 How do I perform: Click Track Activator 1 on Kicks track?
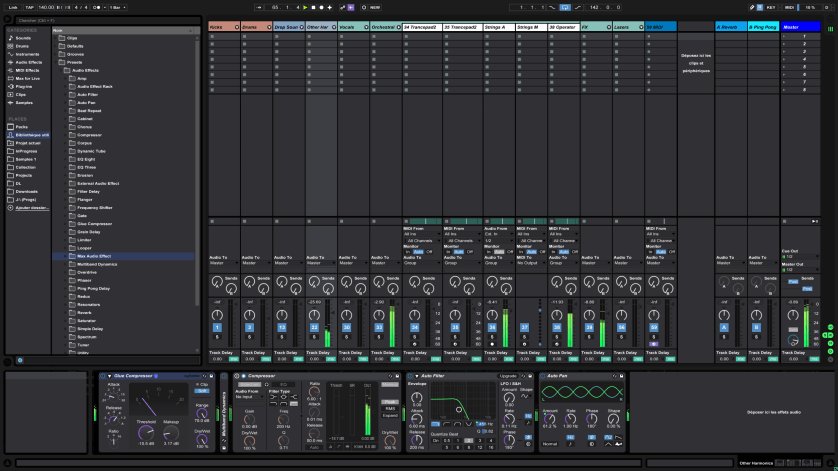[217, 327]
